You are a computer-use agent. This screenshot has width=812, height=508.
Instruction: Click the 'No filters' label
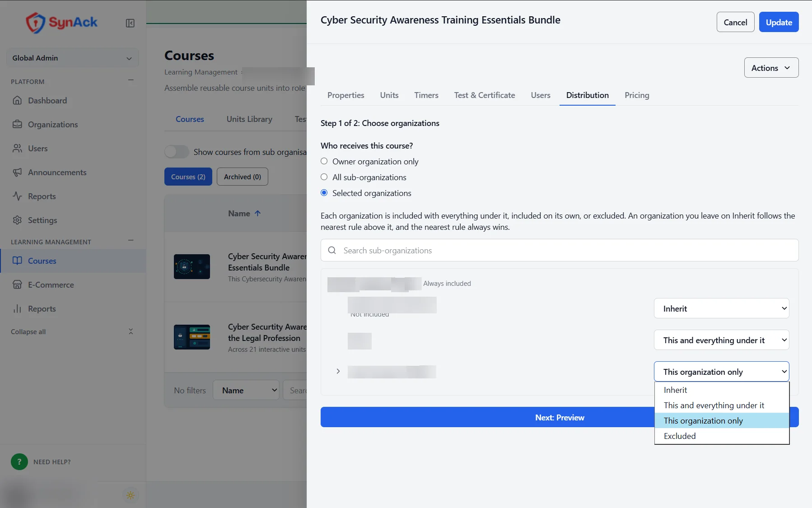tap(190, 390)
